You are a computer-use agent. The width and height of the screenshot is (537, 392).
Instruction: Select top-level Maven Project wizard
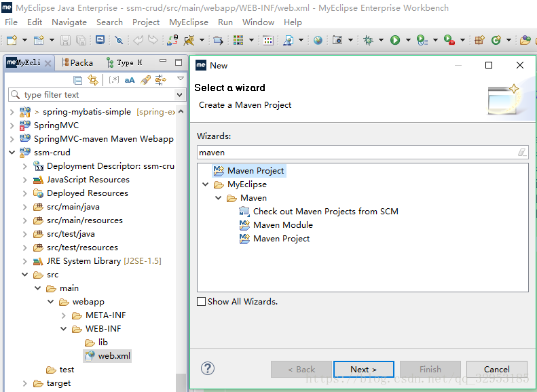(x=249, y=171)
